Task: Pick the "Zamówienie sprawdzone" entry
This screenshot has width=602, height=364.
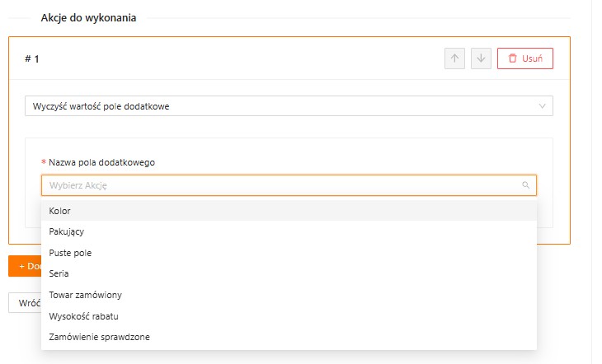Action: (x=99, y=337)
